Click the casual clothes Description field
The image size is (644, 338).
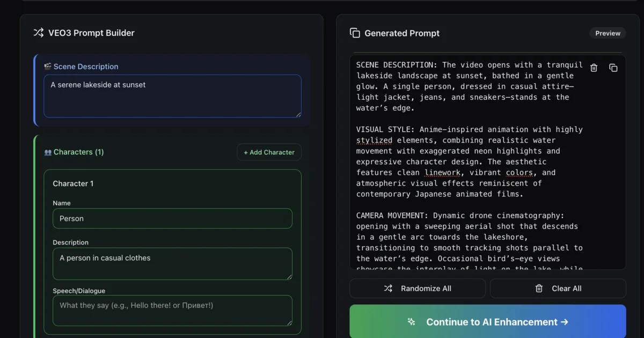(172, 263)
